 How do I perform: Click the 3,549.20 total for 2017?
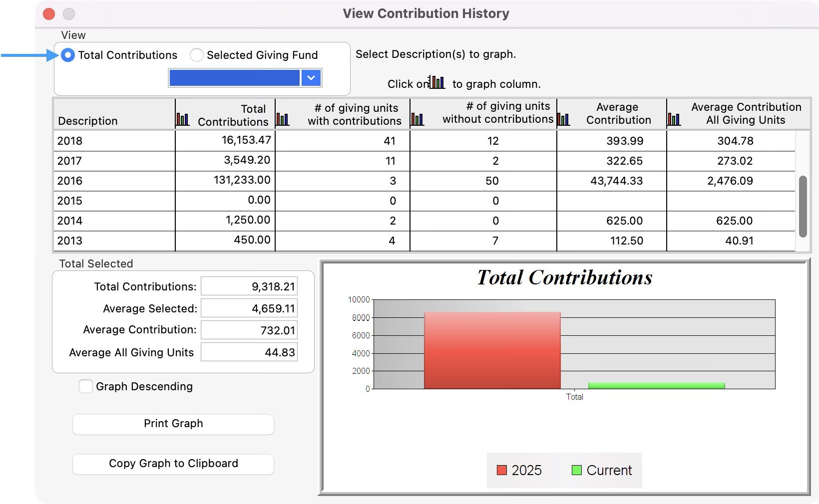tap(247, 160)
